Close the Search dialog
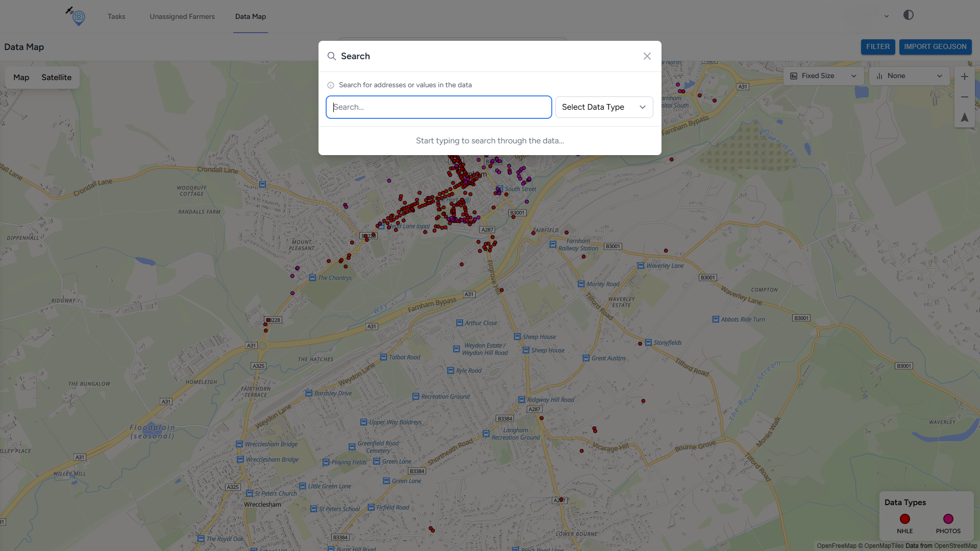The width and height of the screenshot is (980, 551). [x=647, y=56]
